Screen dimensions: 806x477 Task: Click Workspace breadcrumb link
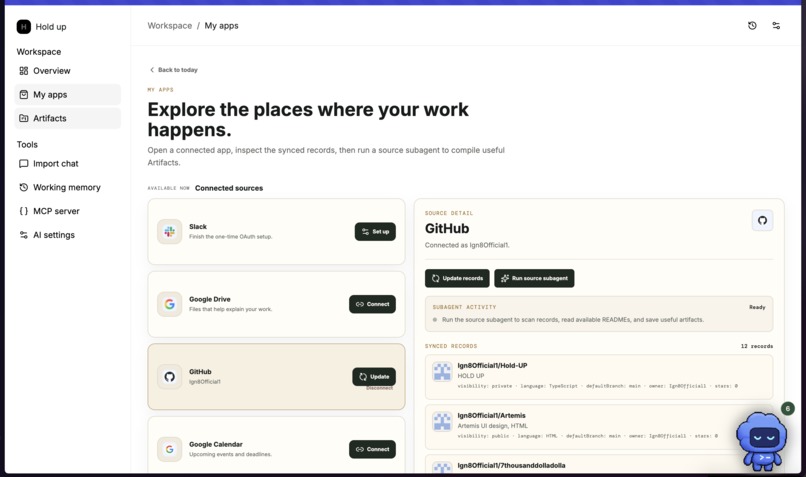tap(170, 26)
